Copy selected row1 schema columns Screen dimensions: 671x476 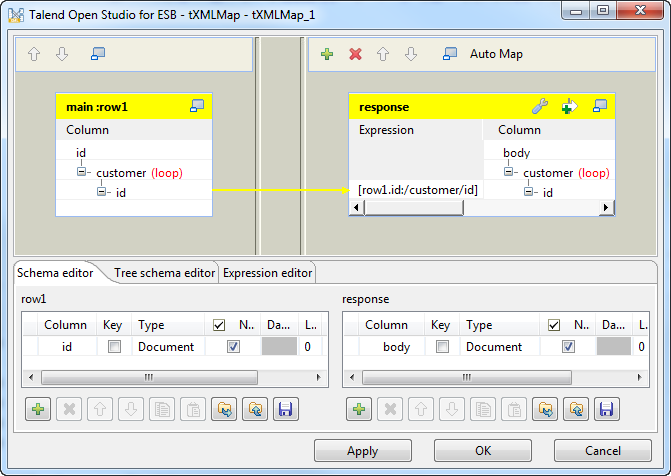[162, 409]
